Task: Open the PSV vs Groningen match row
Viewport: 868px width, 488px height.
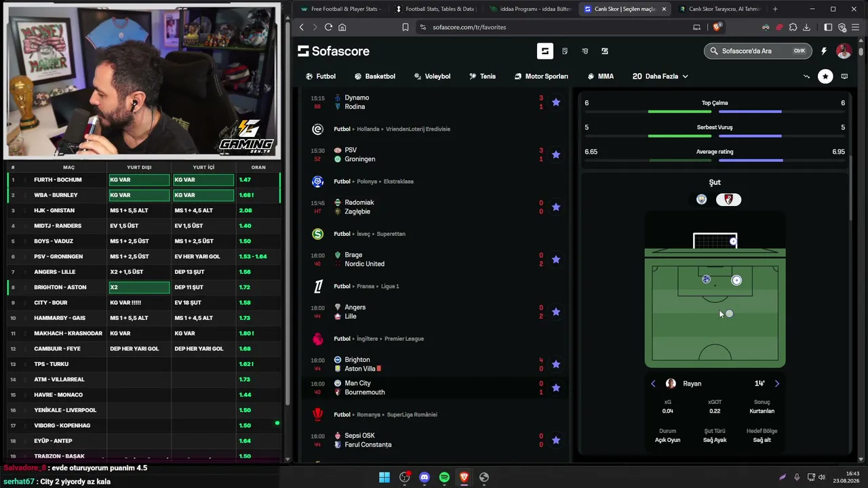Action: 434,155
